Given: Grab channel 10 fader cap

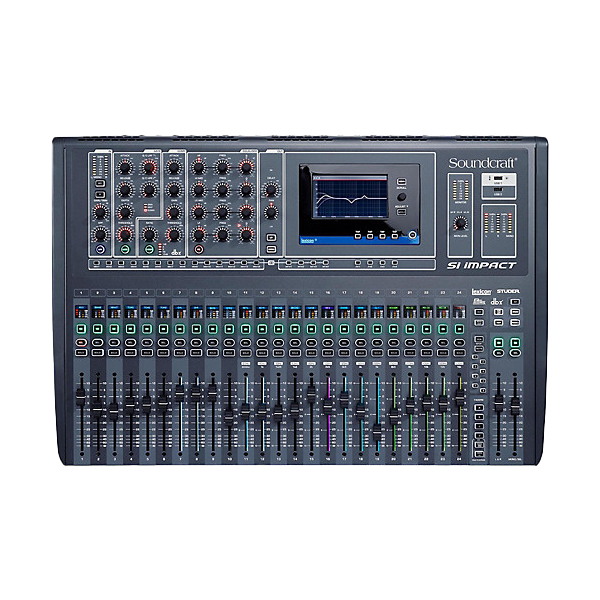Looking at the screenshot, I should (229, 417).
